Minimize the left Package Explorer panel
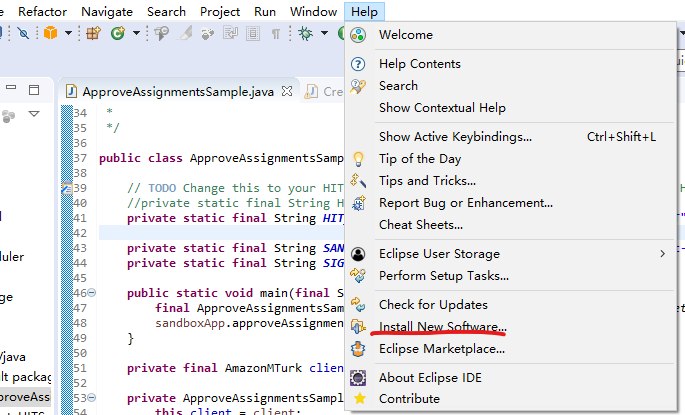Image resolution: width=685 pixels, height=415 pixels. [x=11, y=88]
